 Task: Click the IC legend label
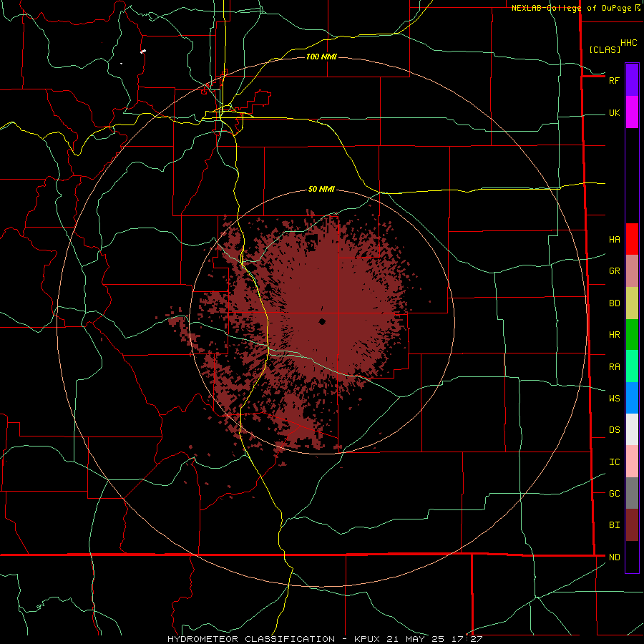coord(614,462)
